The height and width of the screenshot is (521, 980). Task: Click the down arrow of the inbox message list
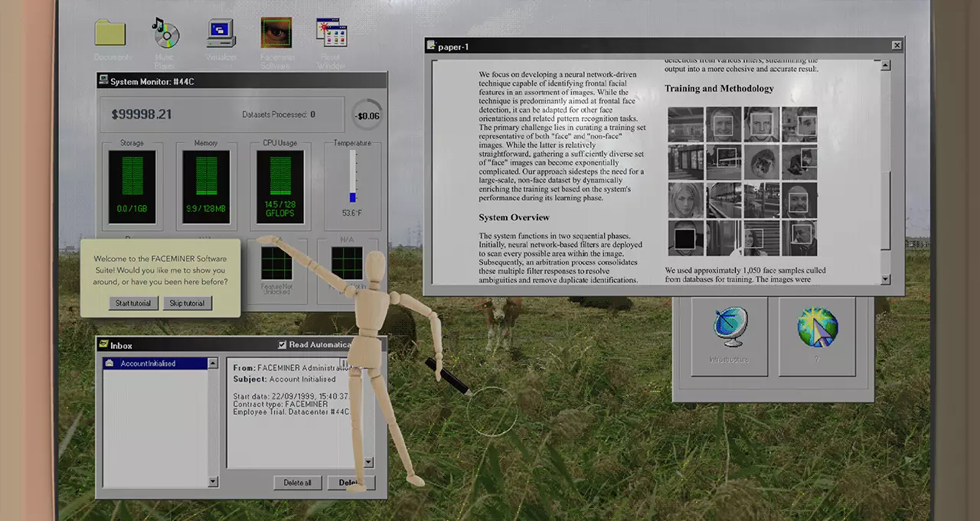[213, 482]
